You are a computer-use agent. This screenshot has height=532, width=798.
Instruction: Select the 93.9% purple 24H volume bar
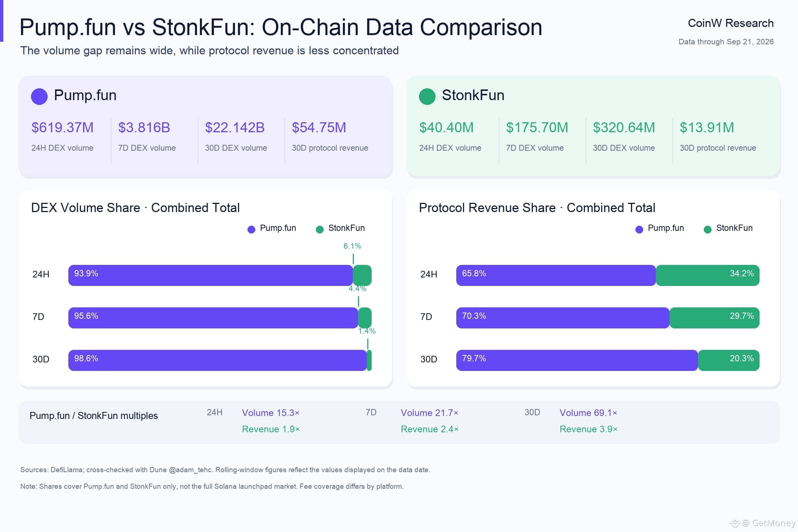point(211,275)
